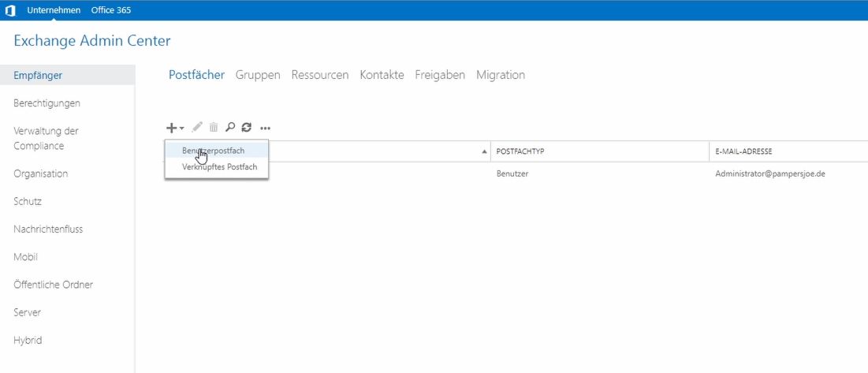Open Hybrid in the sidebar
Image resolution: width=868 pixels, height=373 pixels.
[28, 341]
